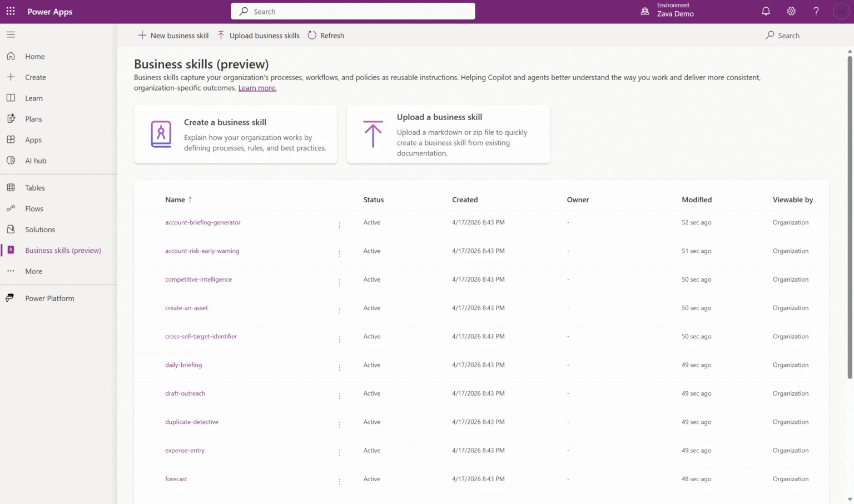Click the Viewable by column header
854x504 pixels.
(x=793, y=199)
